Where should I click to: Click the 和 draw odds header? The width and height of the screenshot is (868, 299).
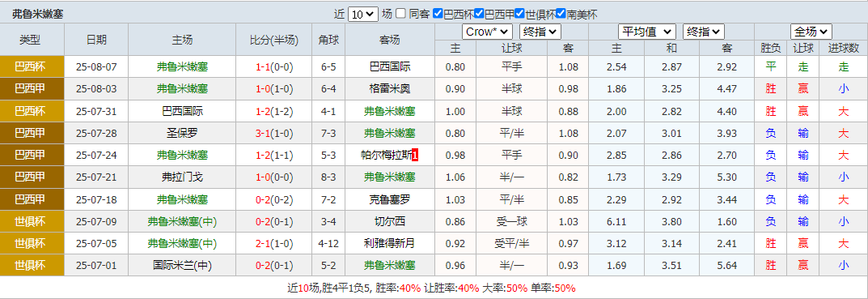point(671,49)
